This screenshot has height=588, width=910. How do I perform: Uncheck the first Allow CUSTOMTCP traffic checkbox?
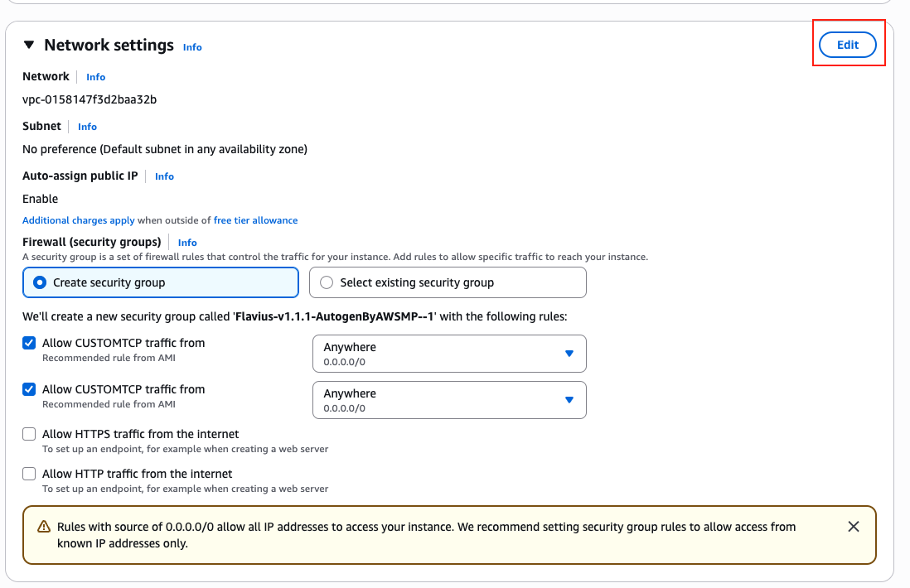pyautogui.click(x=30, y=343)
